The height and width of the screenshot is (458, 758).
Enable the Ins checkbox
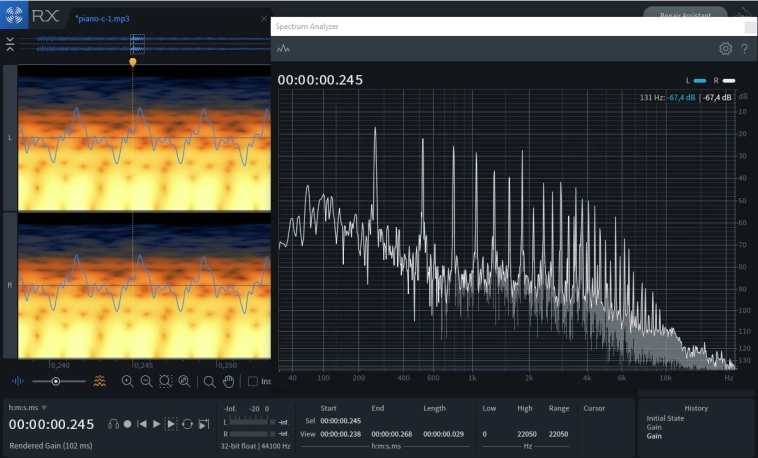point(253,381)
